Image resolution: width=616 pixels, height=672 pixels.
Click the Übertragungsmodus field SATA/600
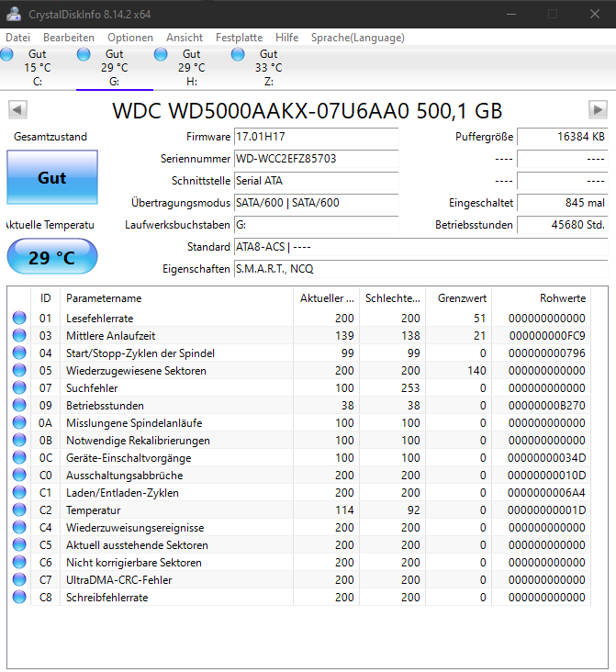pyautogui.click(x=317, y=203)
